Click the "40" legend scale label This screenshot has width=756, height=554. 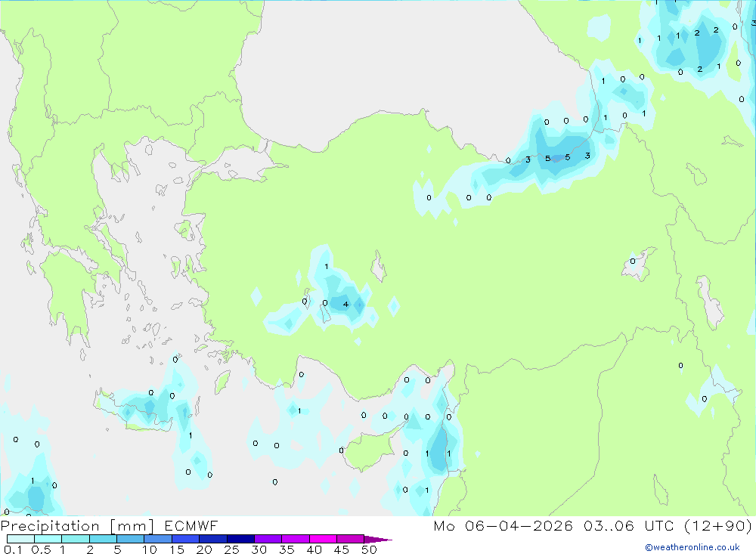pyautogui.click(x=314, y=549)
